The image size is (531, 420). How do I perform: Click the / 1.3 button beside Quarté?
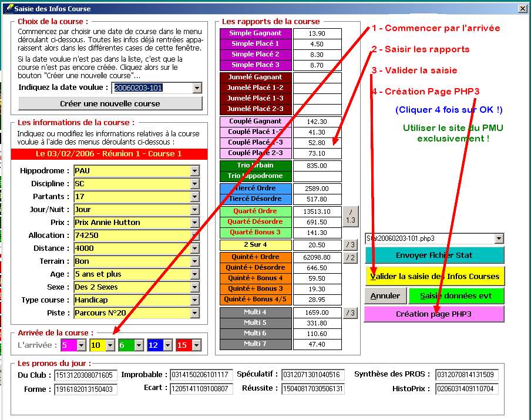click(x=351, y=216)
